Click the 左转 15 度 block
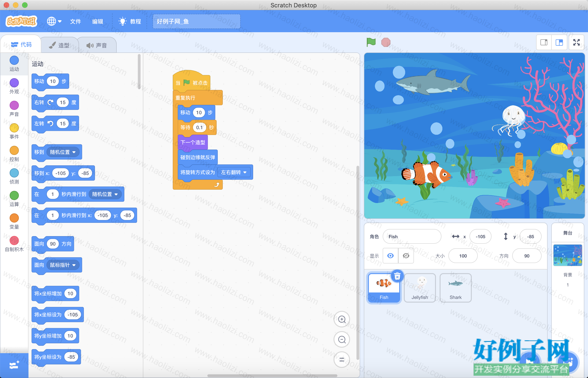This screenshot has height=378, width=588. coord(55,123)
